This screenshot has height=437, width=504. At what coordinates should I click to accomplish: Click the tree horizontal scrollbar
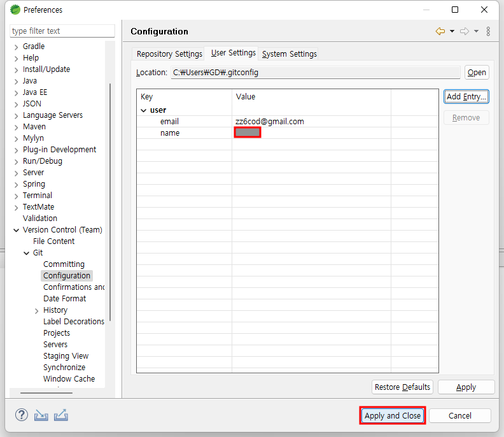click(x=46, y=392)
